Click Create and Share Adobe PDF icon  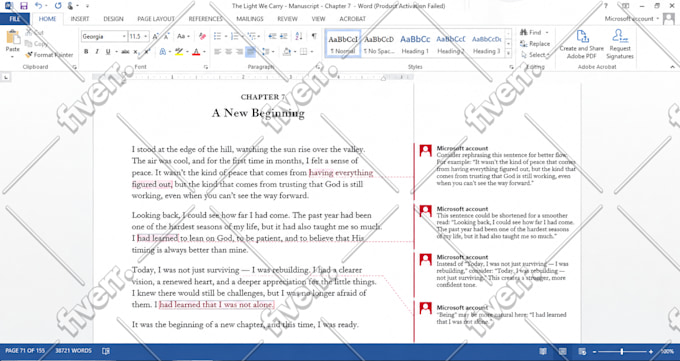pyautogui.click(x=582, y=37)
